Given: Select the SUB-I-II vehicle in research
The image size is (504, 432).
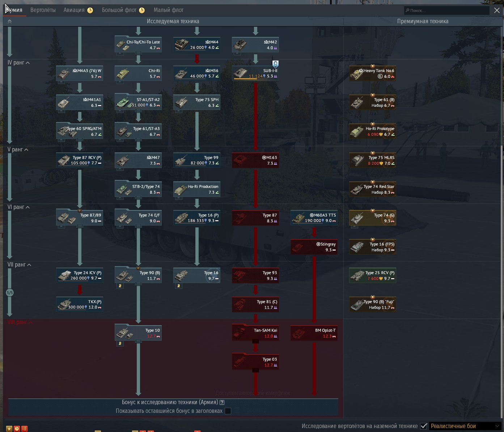Looking at the screenshot, I should (x=255, y=73).
